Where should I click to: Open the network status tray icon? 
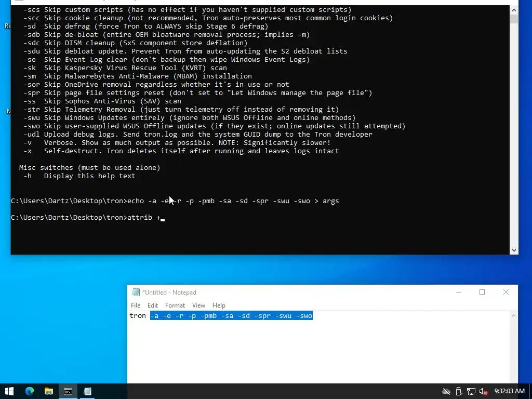(471, 392)
